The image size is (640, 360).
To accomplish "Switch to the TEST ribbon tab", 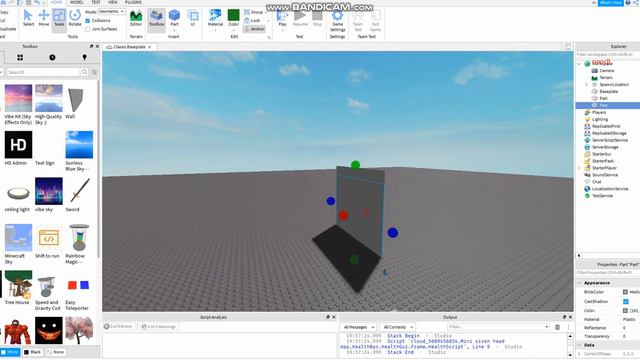I will (x=96, y=2).
